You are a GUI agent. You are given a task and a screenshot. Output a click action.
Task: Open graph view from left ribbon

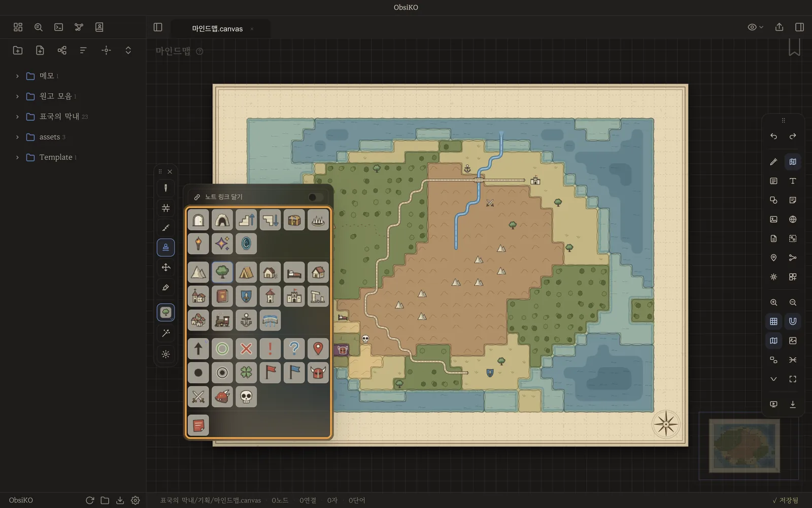tap(79, 27)
